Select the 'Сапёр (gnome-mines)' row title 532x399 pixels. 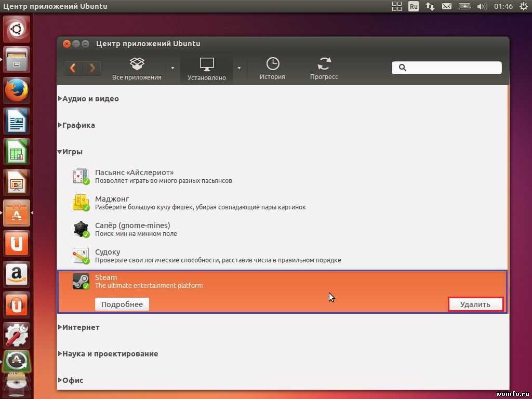tap(132, 225)
